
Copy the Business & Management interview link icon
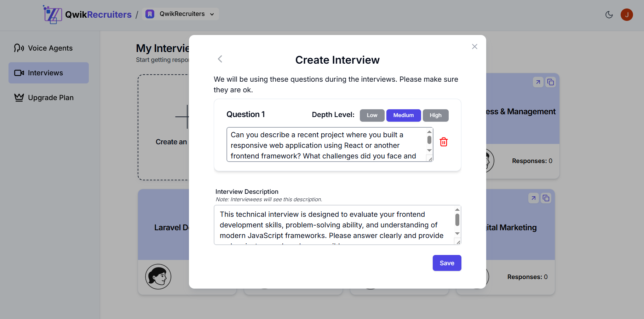551,82
